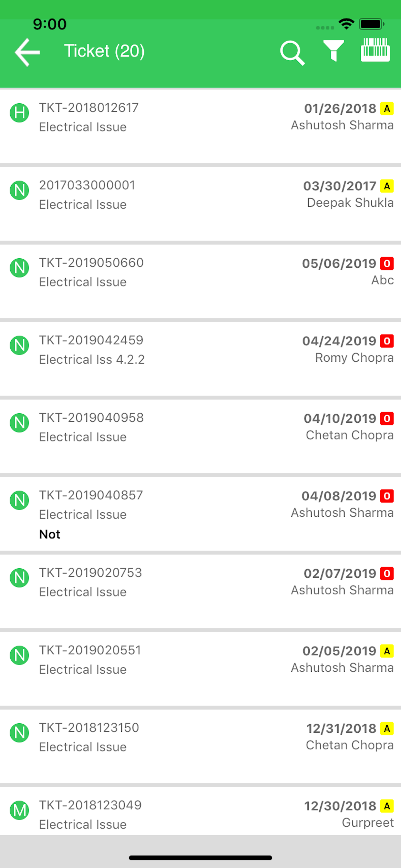Image resolution: width=401 pixels, height=868 pixels.
Task: Open the search magnifier icon
Action: tap(292, 53)
